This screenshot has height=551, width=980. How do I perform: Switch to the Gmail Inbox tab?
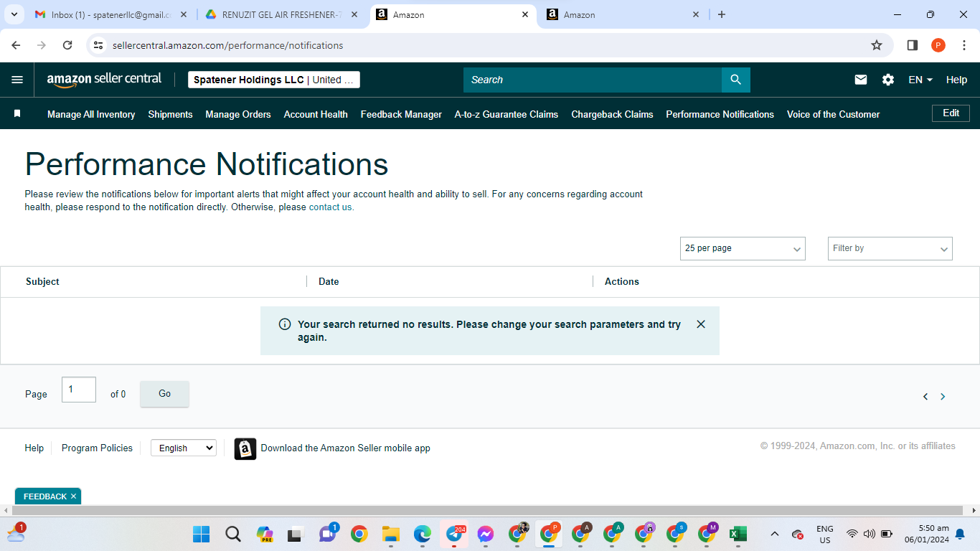point(111,14)
